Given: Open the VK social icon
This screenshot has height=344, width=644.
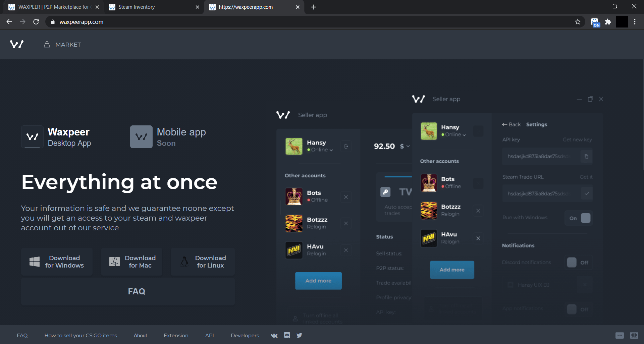Looking at the screenshot, I should tap(274, 335).
